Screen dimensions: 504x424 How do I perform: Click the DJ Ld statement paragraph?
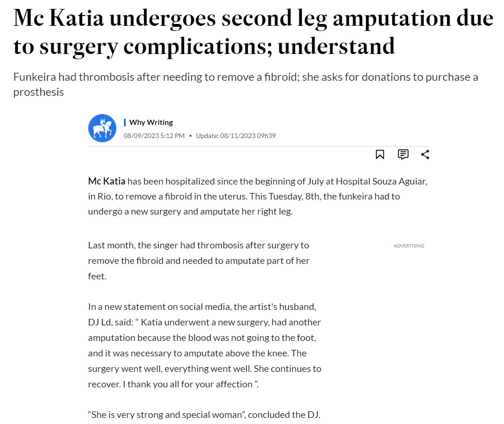click(x=205, y=345)
